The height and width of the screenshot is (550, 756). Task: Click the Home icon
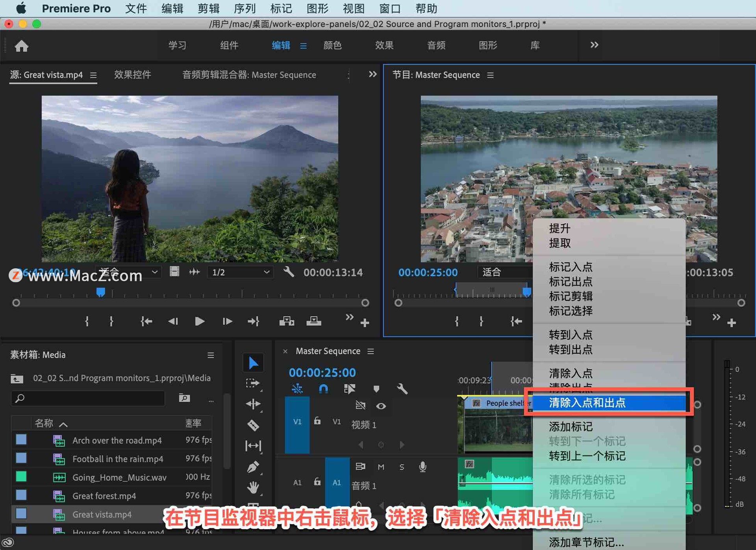point(21,46)
